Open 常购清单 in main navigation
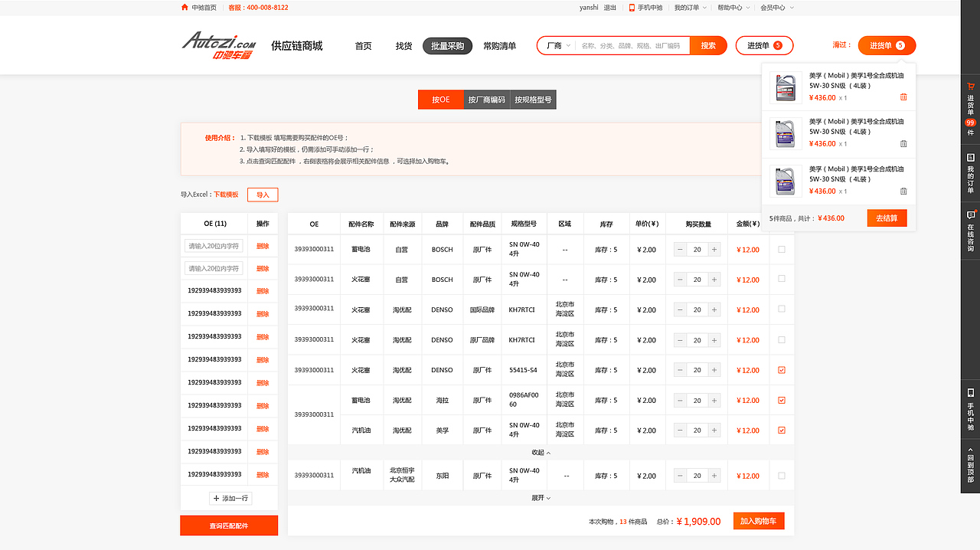This screenshot has width=980, height=550. tap(500, 46)
